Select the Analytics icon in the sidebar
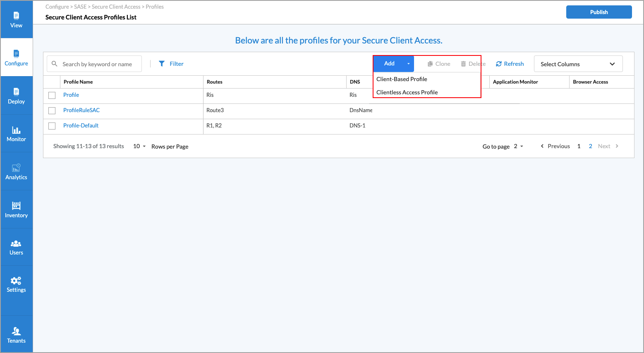Image resolution: width=644 pixels, height=353 pixels. pos(16,171)
